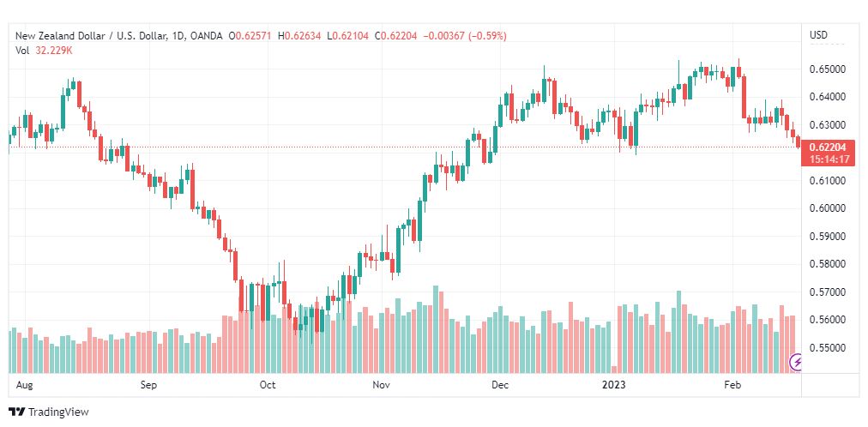Click the 0.65000 price axis label
The height and width of the screenshot is (427, 868).
[827, 69]
